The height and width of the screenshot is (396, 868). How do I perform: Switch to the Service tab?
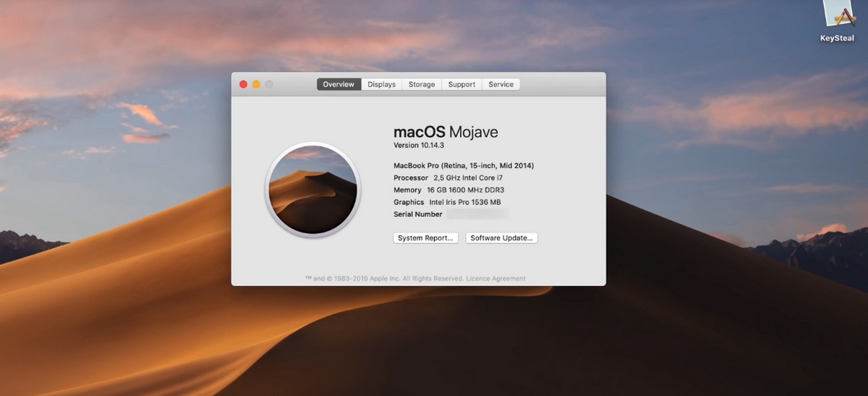click(501, 85)
